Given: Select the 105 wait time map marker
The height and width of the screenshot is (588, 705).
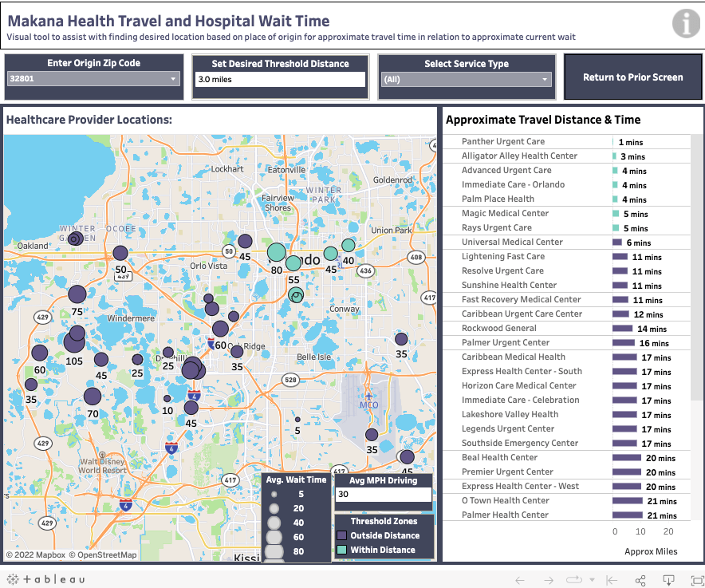Looking at the screenshot, I should (74, 341).
